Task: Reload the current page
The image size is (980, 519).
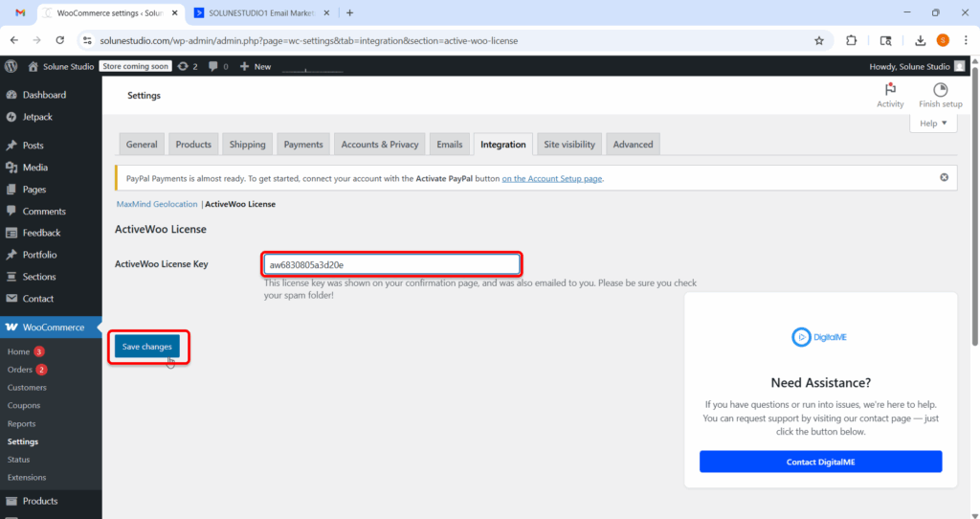Action: point(60,40)
